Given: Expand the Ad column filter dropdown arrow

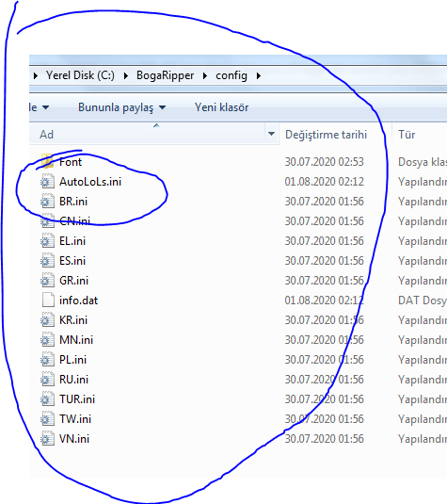Looking at the screenshot, I should click(271, 134).
